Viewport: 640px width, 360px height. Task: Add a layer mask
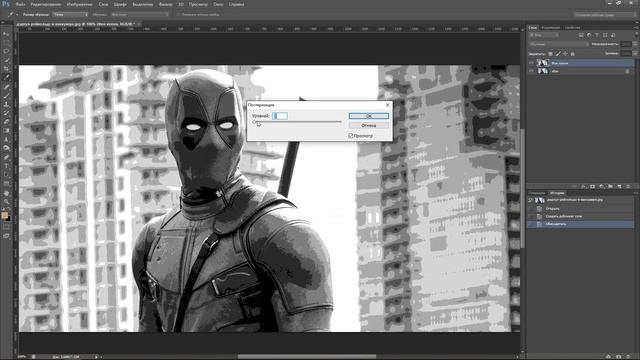coord(592,186)
